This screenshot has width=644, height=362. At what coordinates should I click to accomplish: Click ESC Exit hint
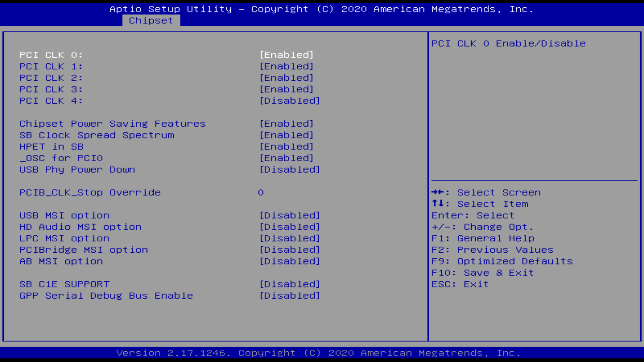pos(460,284)
